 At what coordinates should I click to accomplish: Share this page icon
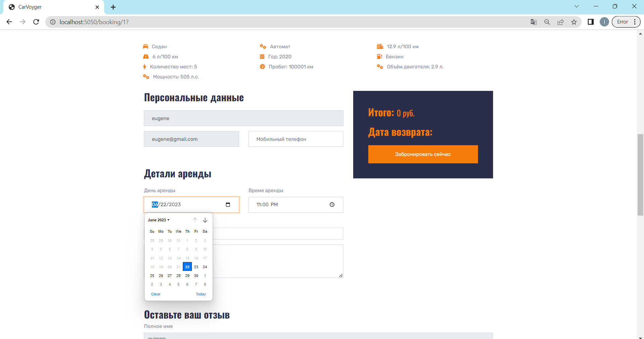pyautogui.click(x=560, y=22)
